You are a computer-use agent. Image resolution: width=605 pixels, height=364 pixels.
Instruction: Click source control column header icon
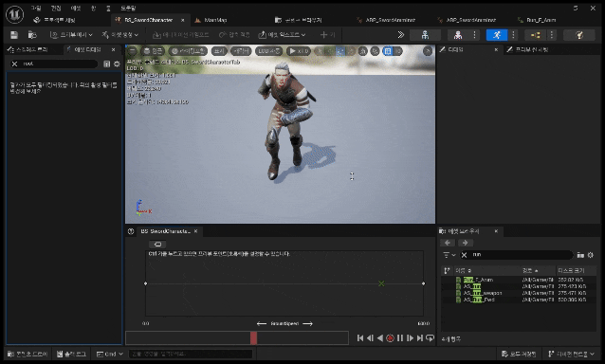[448, 270]
